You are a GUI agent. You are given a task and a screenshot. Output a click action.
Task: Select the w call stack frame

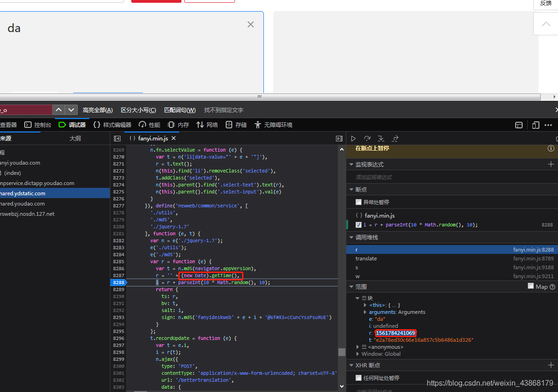click(x=452, y=276)
